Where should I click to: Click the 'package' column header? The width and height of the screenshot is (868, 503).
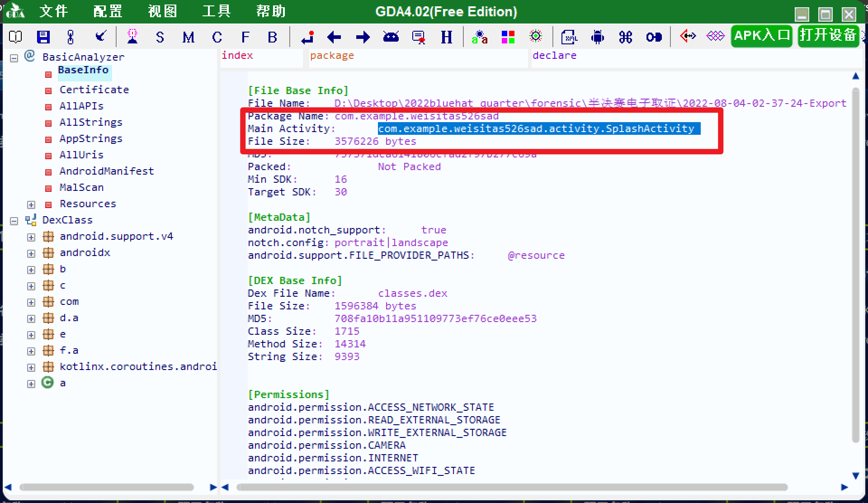pos(418,58)
